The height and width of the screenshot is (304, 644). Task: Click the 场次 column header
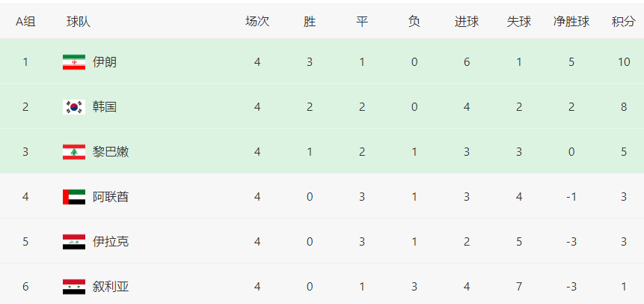pyautogui.click(x=257, y=22)
